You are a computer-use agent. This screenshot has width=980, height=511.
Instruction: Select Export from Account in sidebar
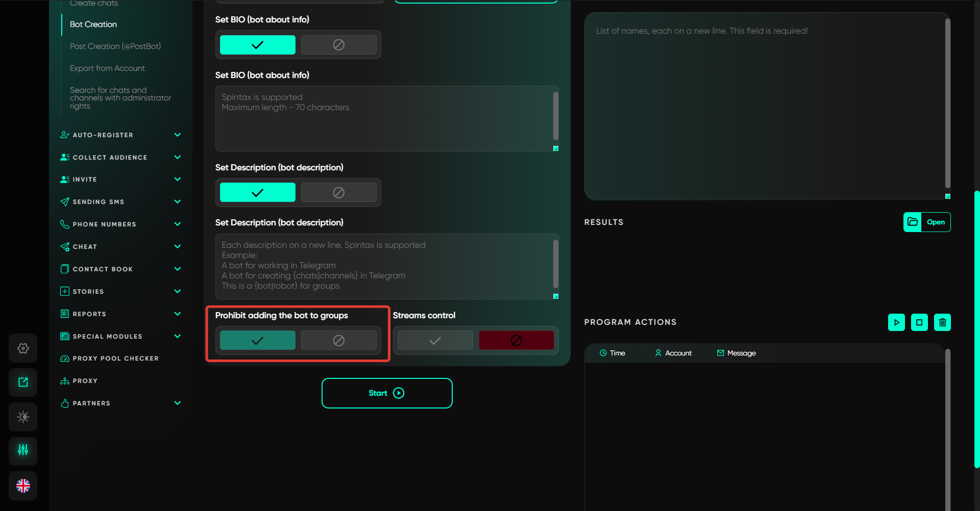tap(107, 68)
